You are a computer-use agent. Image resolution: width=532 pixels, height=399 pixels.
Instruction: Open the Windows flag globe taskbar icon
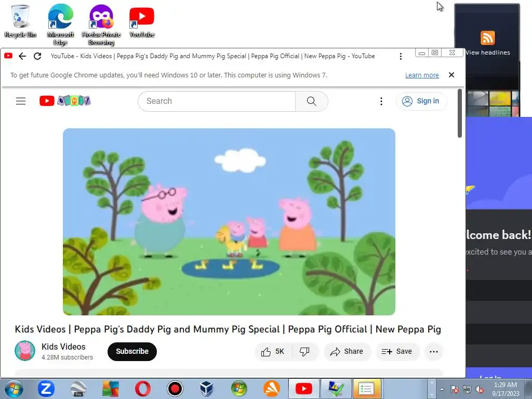(x=239, y=389)
